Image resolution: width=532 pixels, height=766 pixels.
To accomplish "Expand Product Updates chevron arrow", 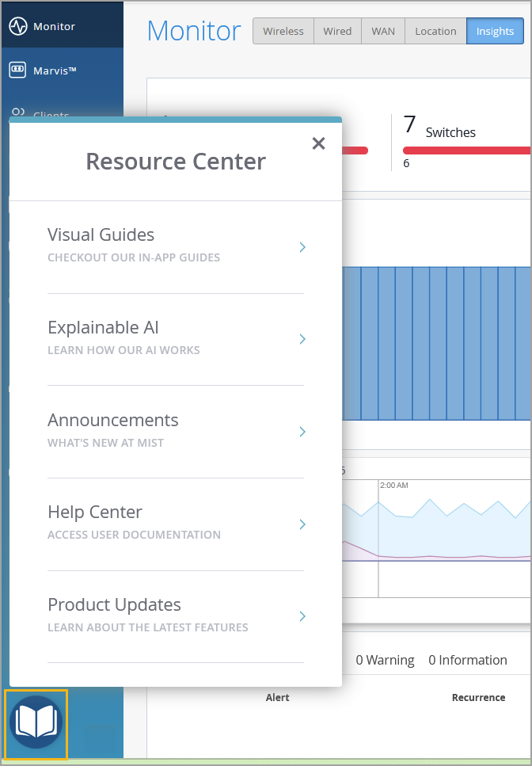I will coord(302,616).
